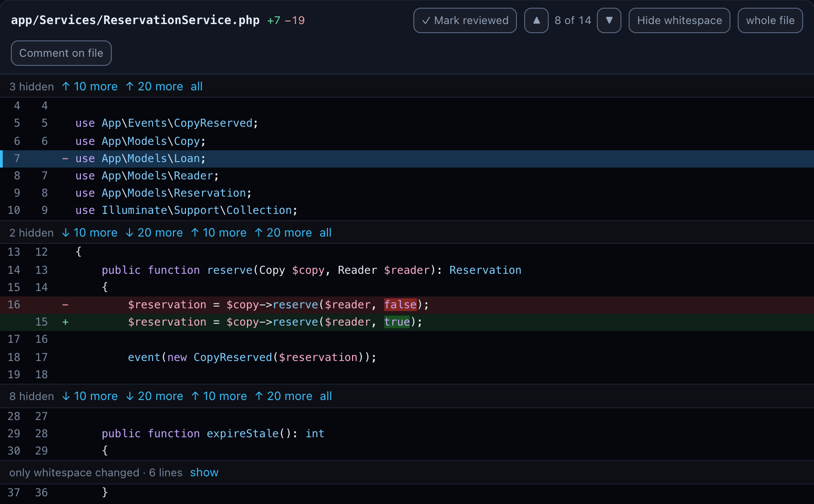Viewport: 814px width, 504px height.
Task: Expand up 10 more in 2 hidden section
Action: point(219,232)
